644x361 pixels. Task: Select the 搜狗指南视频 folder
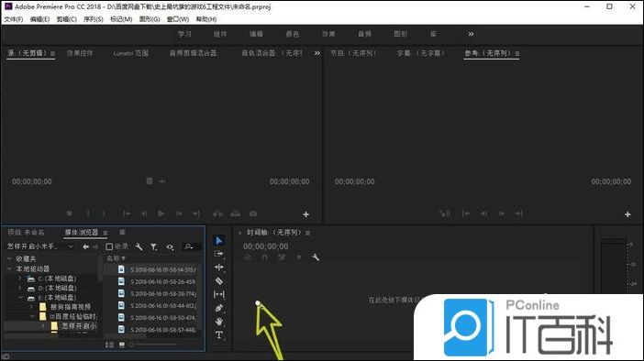click(71, 306)
